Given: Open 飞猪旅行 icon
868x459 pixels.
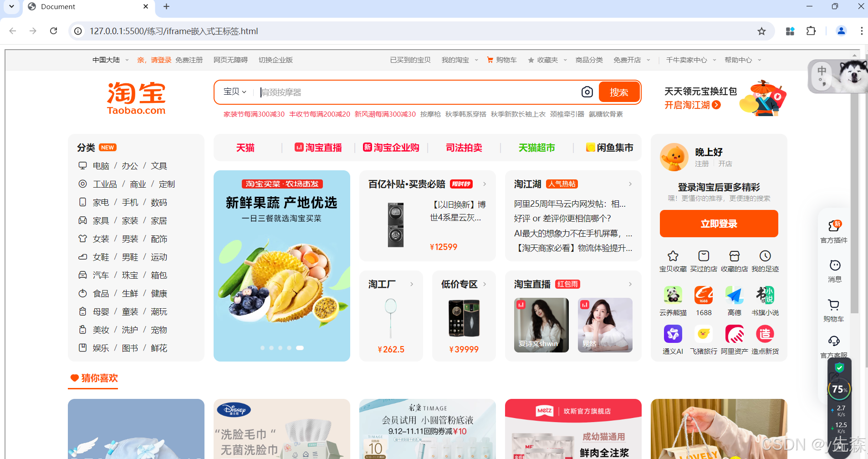Looking at the screenshot, I should (x=704, y=334).
